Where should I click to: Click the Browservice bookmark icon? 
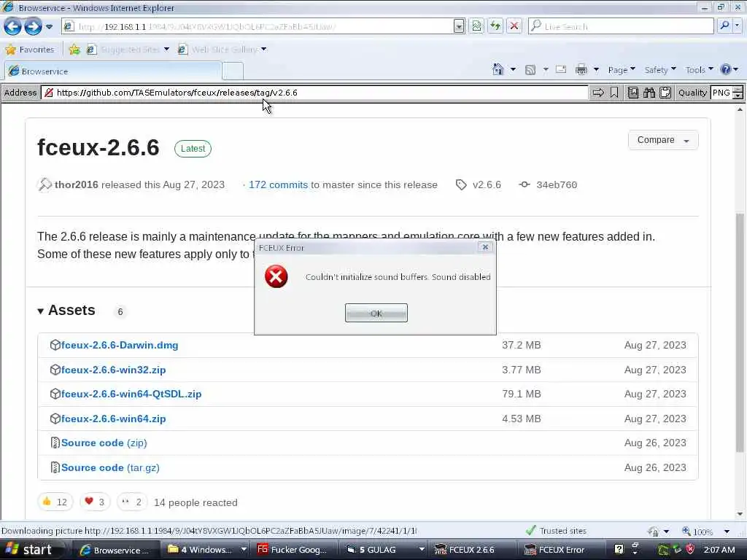(x=614, y=93)
